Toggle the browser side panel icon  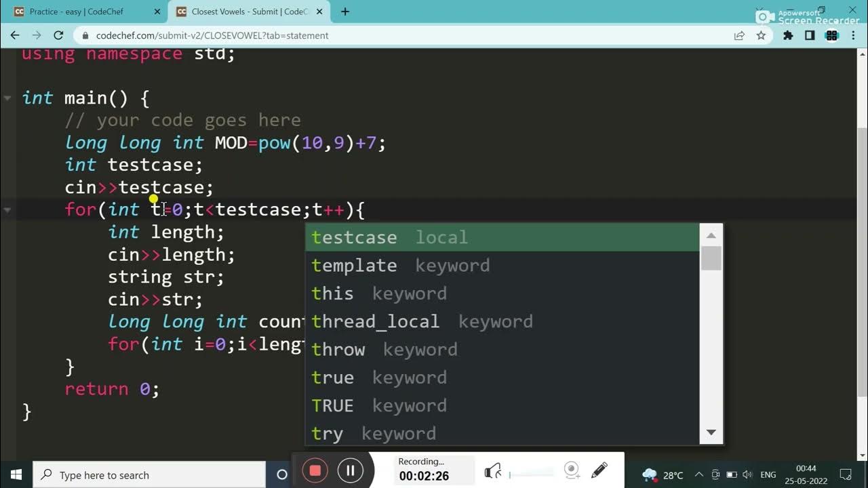[x=810, y=35]
